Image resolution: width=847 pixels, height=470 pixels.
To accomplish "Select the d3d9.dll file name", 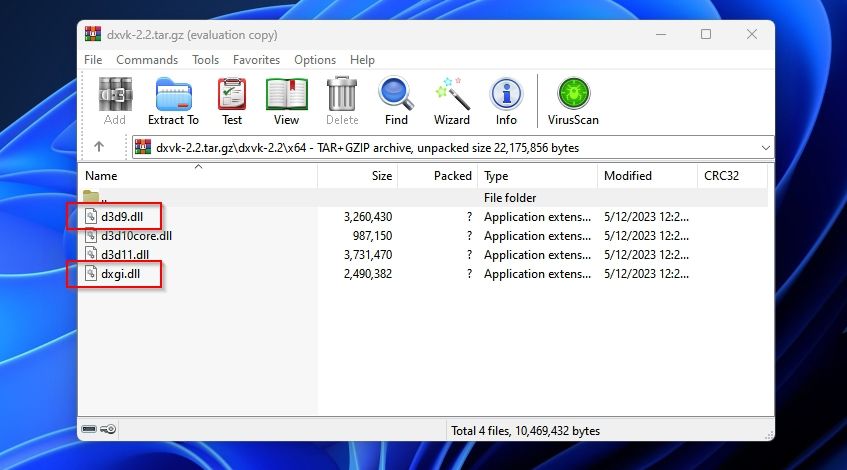I will coord(122,217).
